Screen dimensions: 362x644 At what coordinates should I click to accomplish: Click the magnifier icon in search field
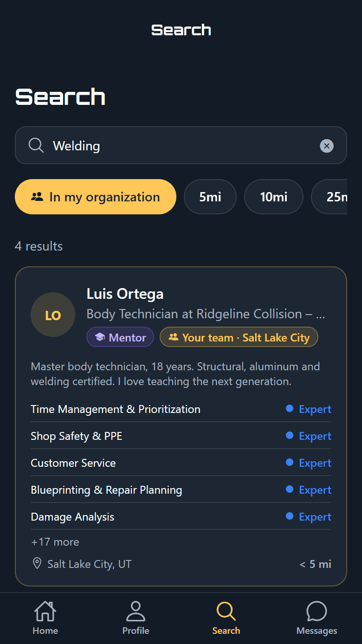tap(36, 145)
